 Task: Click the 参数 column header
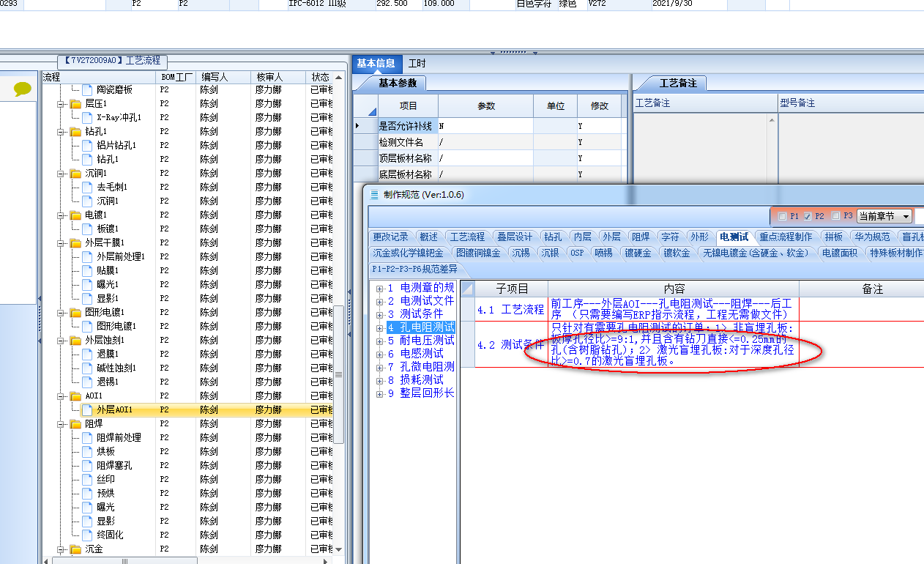click(485, 105)
